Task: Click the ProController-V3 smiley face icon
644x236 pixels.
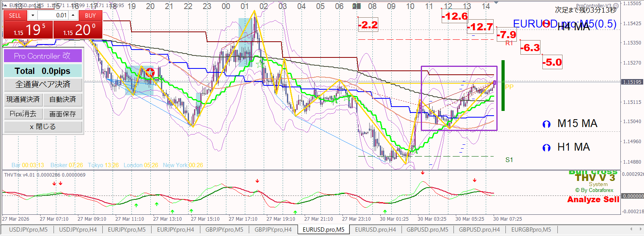Action: point(616,6)
